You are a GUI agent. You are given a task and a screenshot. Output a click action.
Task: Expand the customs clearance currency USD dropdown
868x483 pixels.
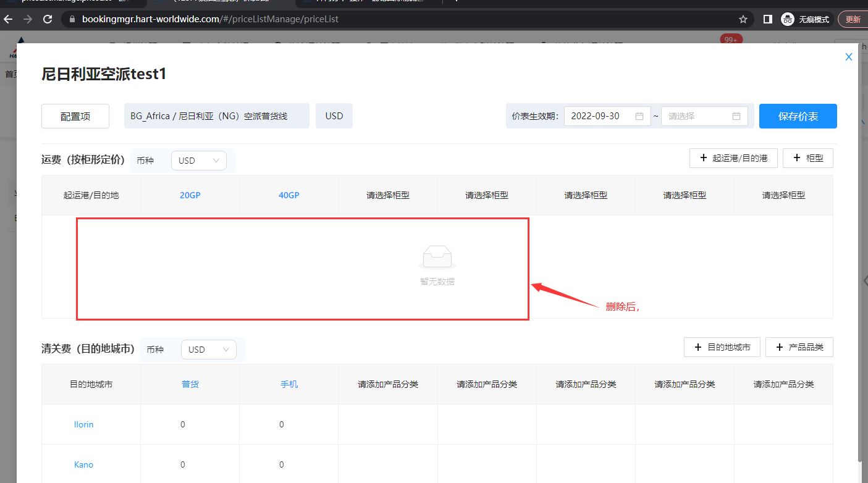pos(208,350)
